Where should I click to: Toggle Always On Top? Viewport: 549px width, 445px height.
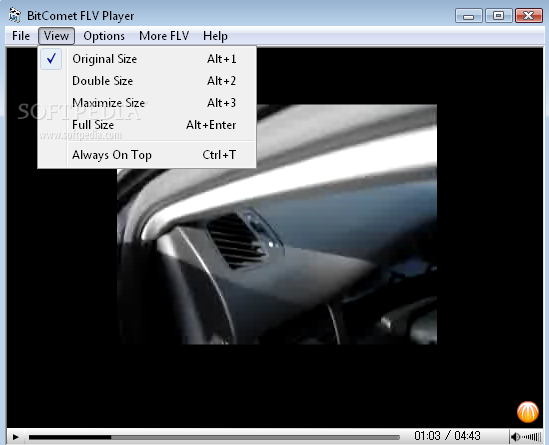[147, 155]
